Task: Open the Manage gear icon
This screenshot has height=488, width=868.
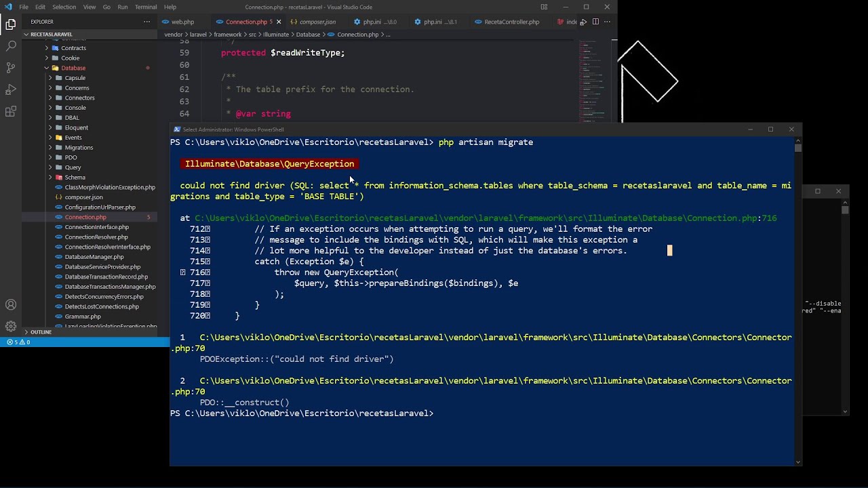Action: tap(11, 326)
